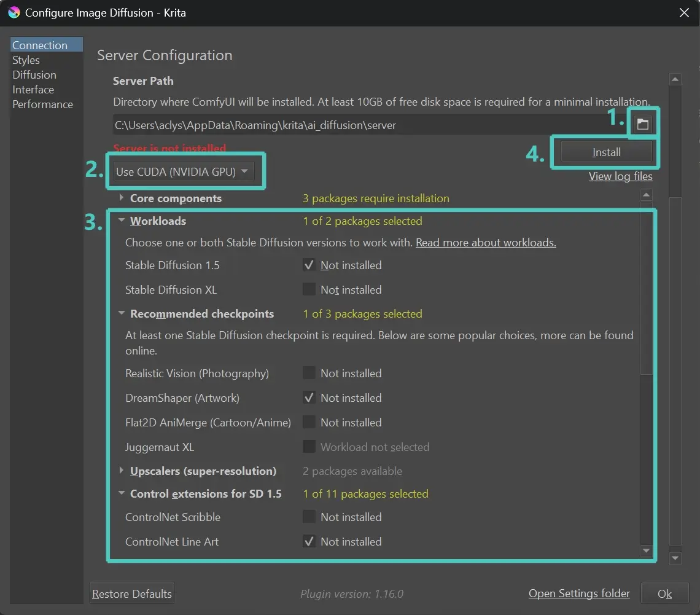Enable the ControlNet Scribble checkbox
Viewport: 700px width, 615px height.
tap(309, 517)
